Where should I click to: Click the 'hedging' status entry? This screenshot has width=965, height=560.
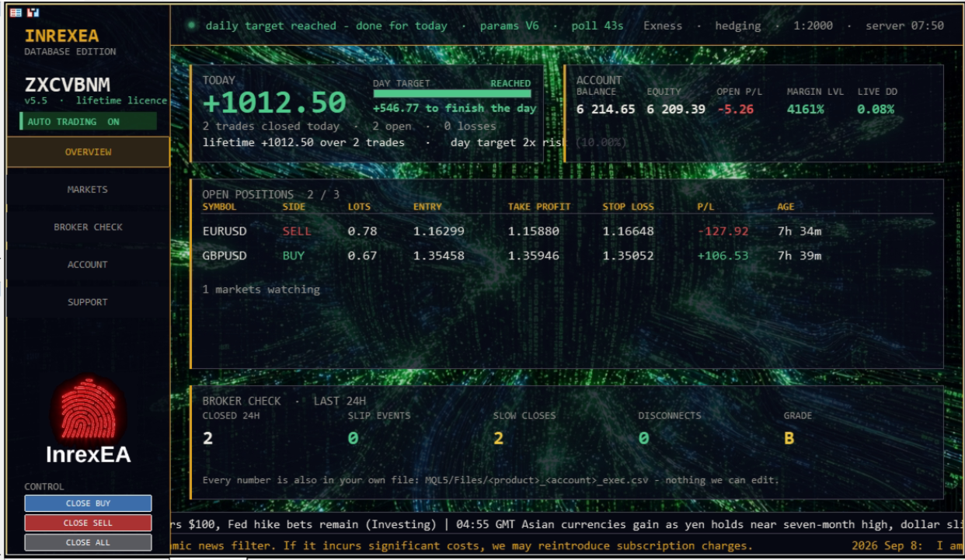(738, 26)
